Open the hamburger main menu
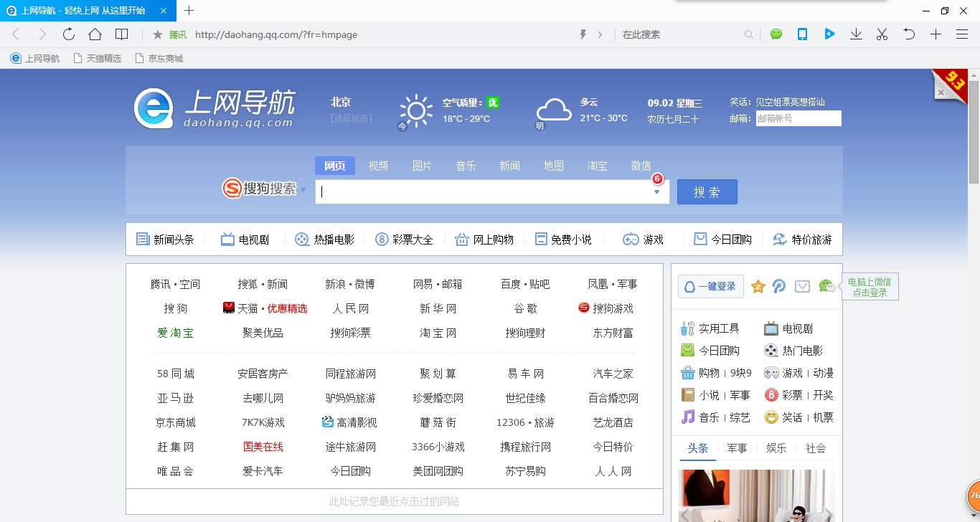Screen dimensions: 980x522 (x=962, y=34)
